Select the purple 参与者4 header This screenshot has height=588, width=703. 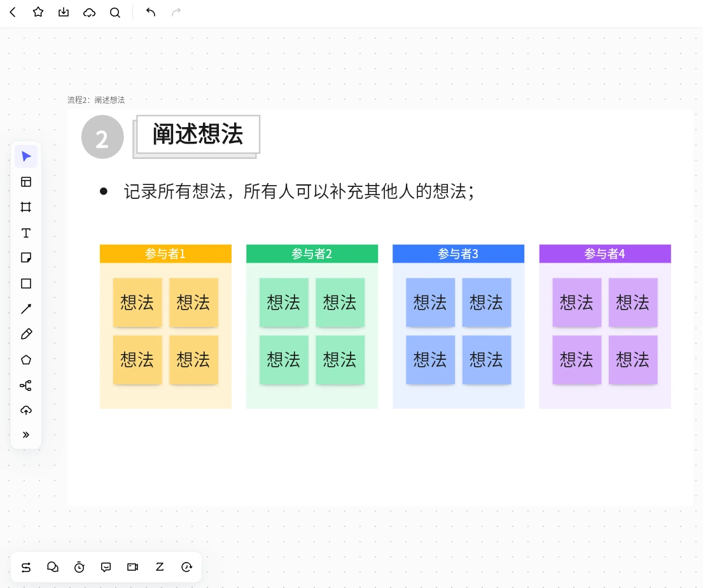605,254
